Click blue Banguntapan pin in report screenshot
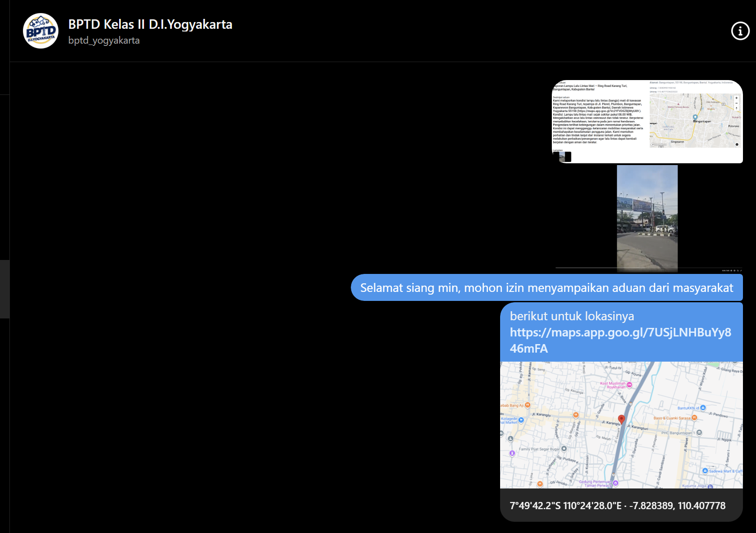The height and width of the screenshot is (533, 756). click(695, 117)
